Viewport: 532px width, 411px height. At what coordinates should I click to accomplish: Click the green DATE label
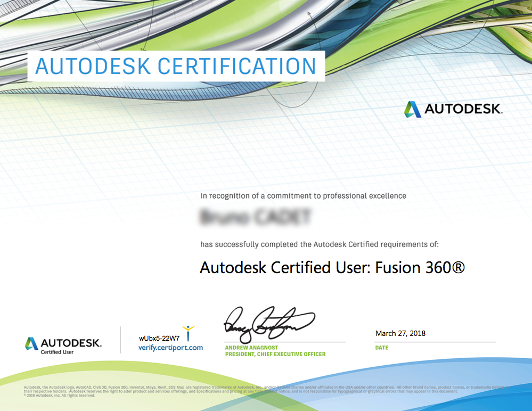tap(382, 348)
